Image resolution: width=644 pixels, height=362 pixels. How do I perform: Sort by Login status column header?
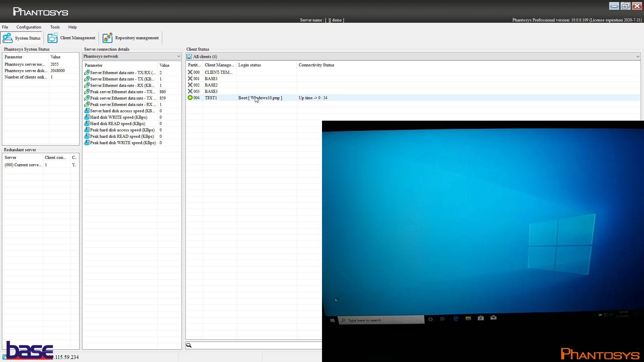[x=266, y=65]
